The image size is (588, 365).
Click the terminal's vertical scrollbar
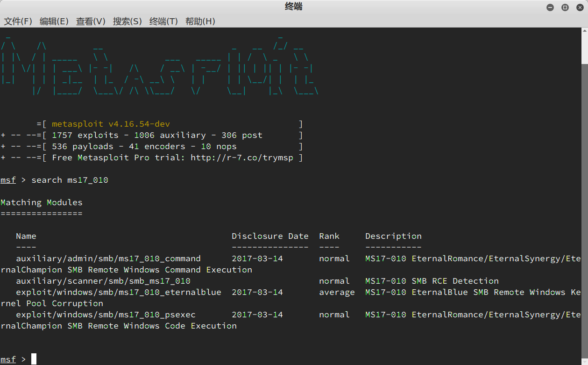585,196
